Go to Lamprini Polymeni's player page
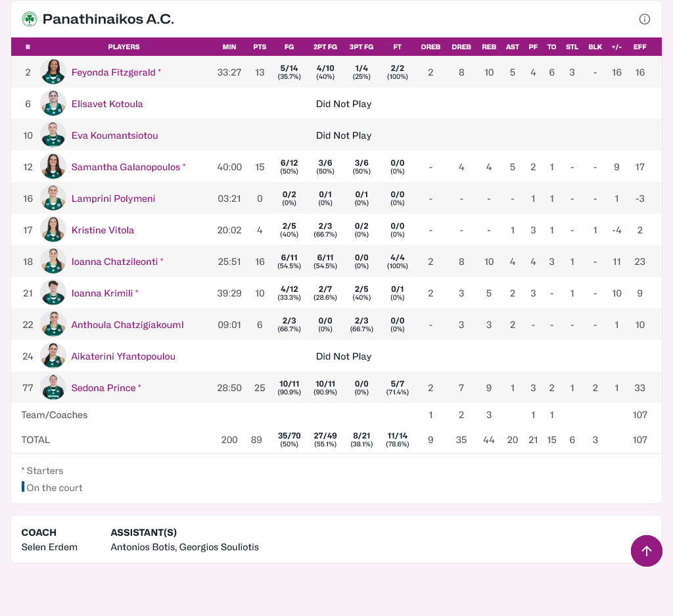 pos(113,199)
